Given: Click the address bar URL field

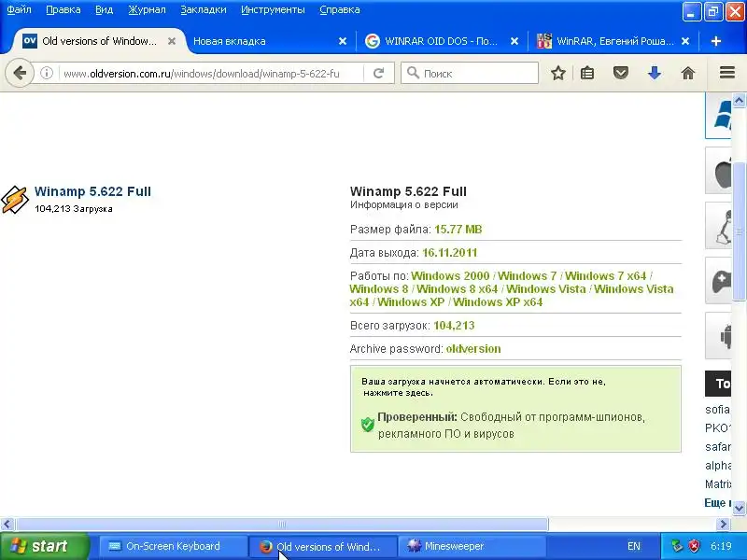Looking at the screenshot, I should click(209, 74).
